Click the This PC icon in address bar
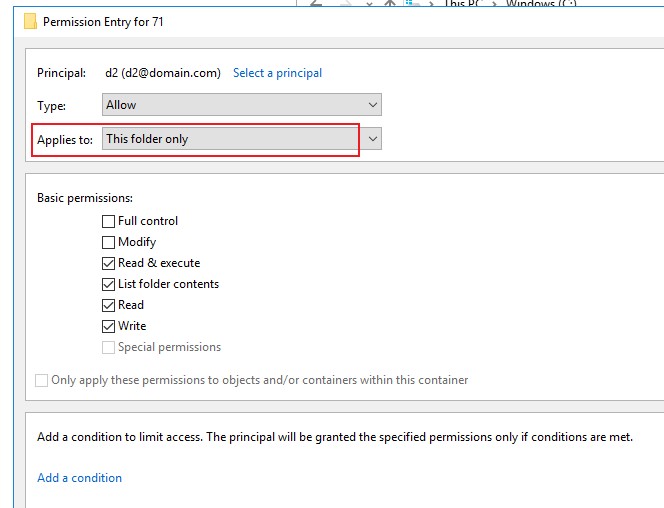 409,3
